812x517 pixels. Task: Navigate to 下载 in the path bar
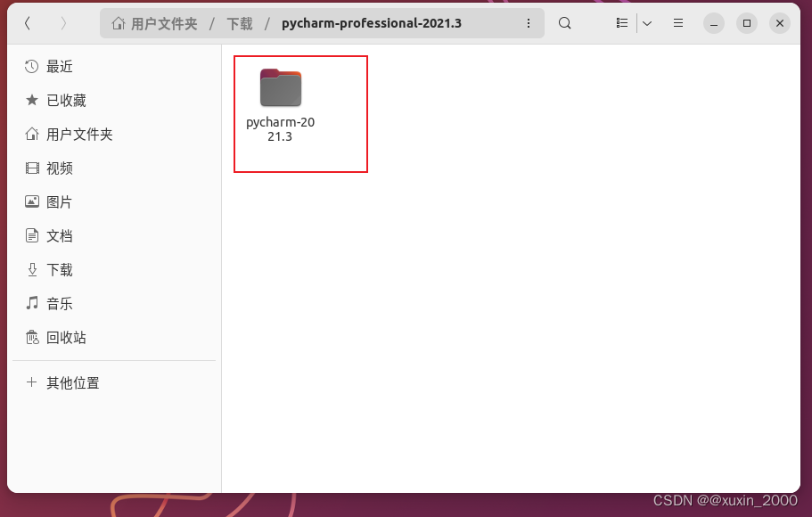pos(240,23)
